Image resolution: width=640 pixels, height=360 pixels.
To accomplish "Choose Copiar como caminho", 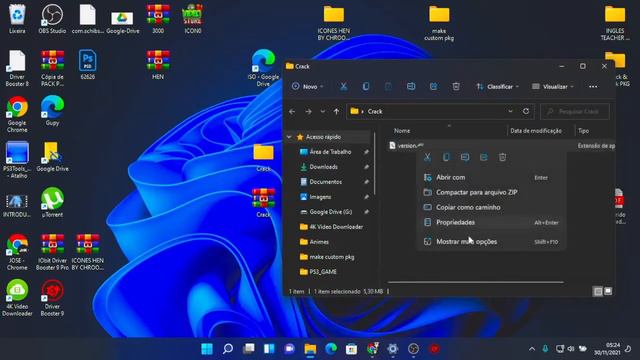I will click(x=491, y=207).
